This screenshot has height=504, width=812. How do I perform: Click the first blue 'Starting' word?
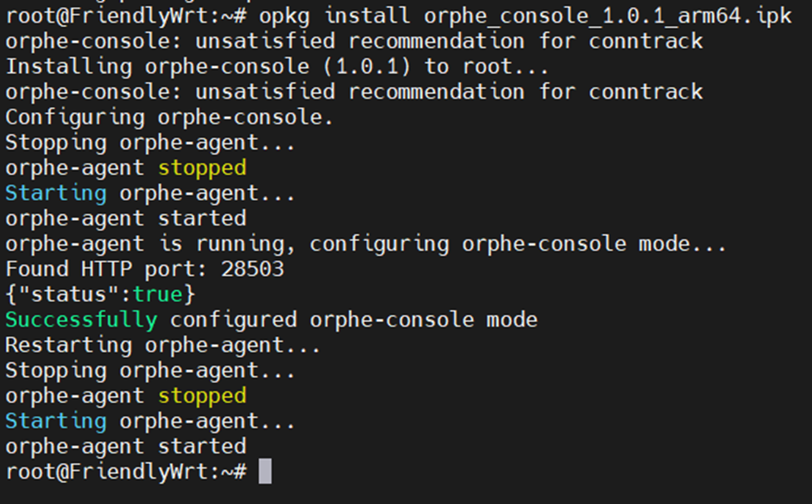point(56,193)
